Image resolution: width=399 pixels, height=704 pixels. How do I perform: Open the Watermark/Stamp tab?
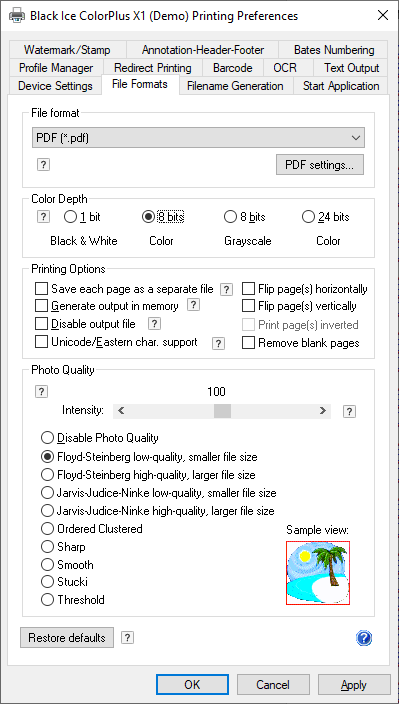click(x=67, y=50)
